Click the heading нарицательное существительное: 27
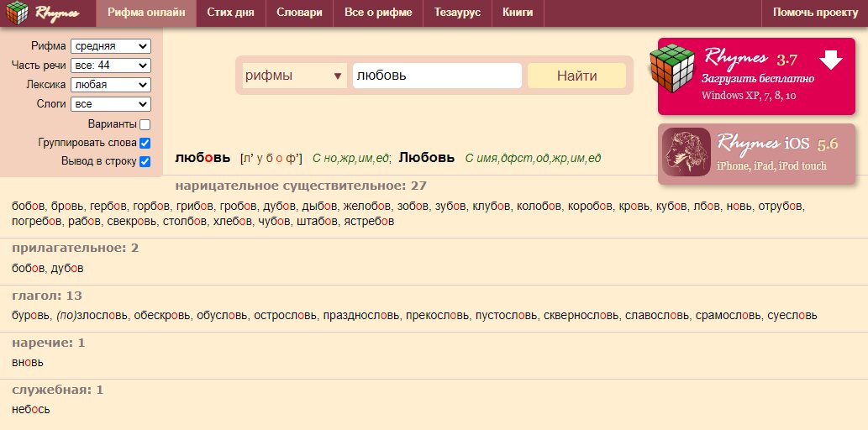This screenshot has width=868, height=430. tap(301, 186)
